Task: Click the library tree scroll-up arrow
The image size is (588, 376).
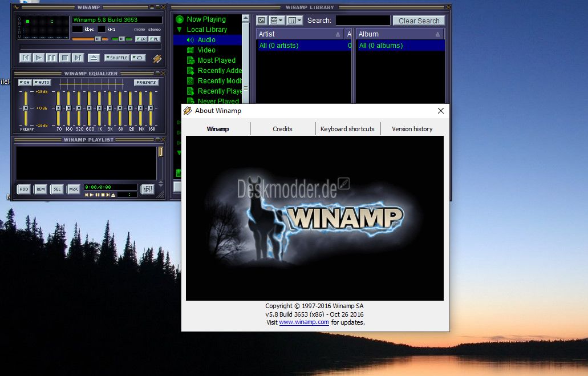Action: [246, 18]
